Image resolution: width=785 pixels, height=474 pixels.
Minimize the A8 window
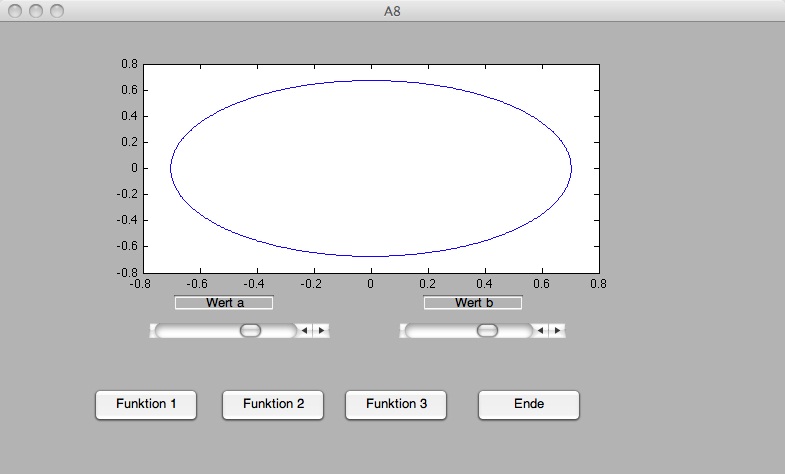pos(36,11)
